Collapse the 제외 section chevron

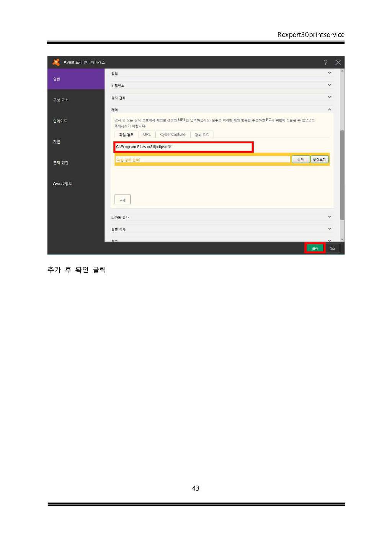(330, 110)
